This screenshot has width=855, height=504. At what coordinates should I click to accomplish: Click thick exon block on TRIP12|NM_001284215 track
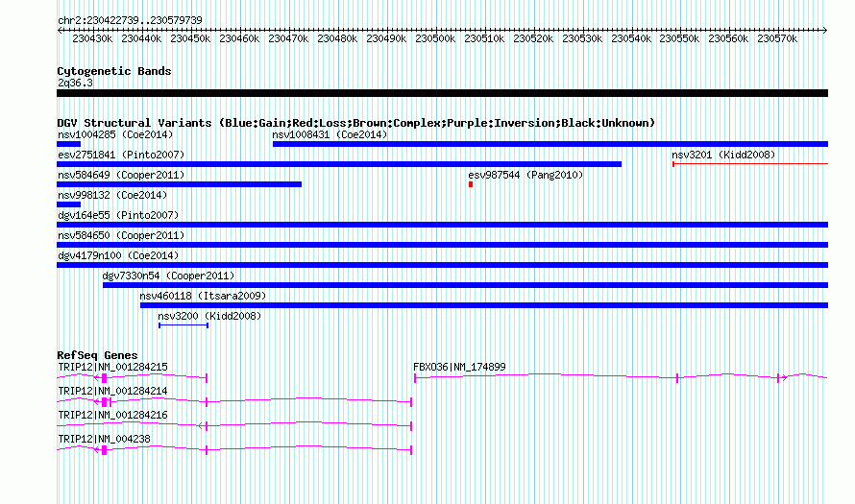(104, 378)
